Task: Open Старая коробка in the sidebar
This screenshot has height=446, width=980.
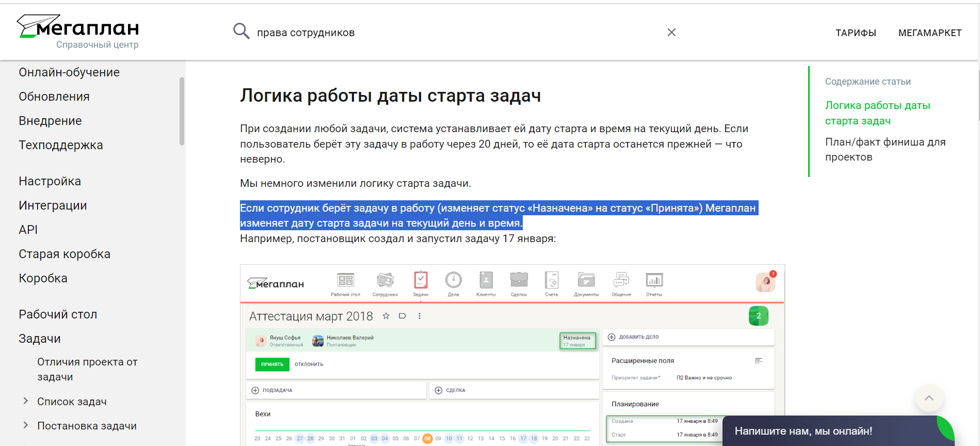Action: pyautogui.click(x=65, y=254)
